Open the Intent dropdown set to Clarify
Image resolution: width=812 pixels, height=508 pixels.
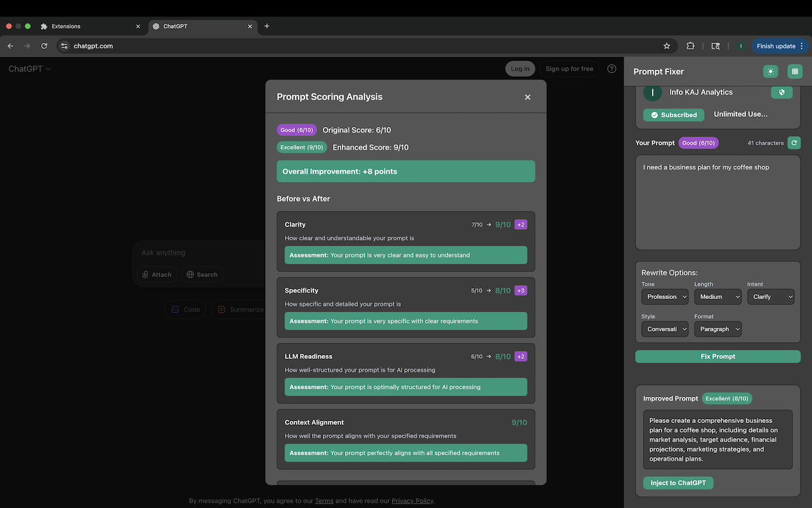(x=771, y=297)
